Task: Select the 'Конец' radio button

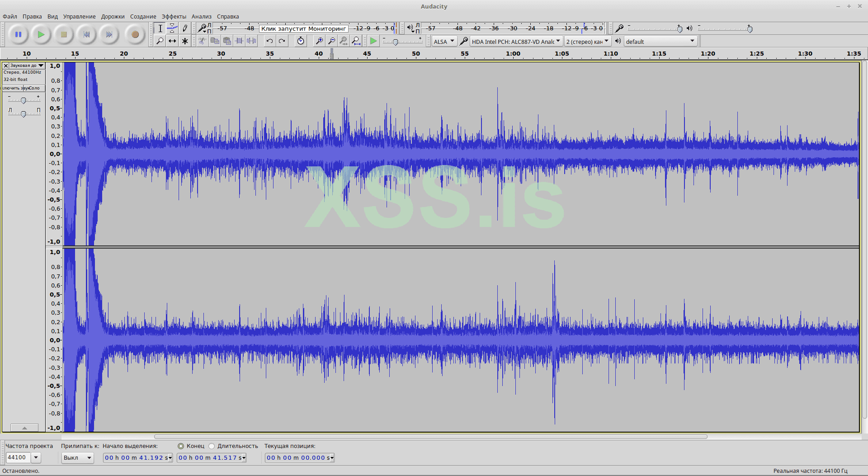Action: point(181,446)
